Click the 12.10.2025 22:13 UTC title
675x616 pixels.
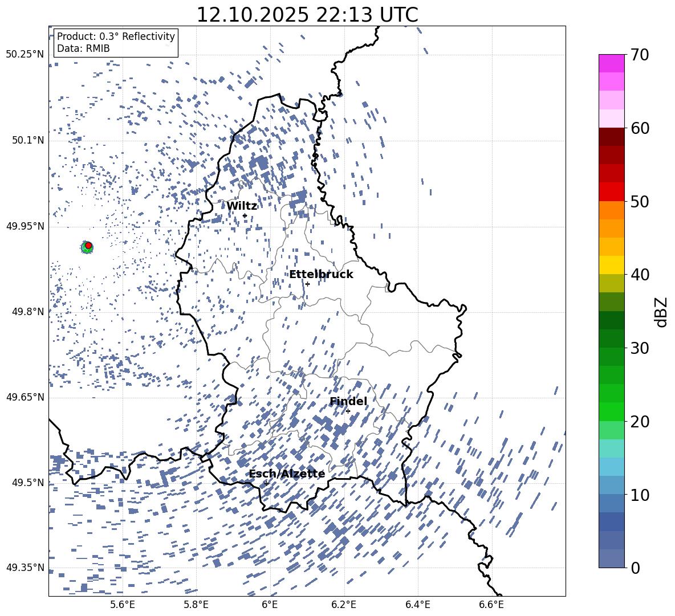[307, 15]
